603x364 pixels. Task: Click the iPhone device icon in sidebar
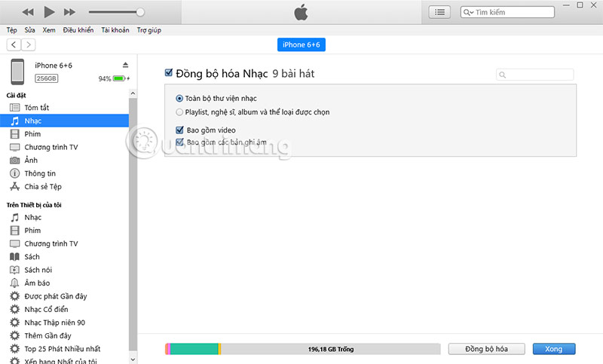coord(17,72)
